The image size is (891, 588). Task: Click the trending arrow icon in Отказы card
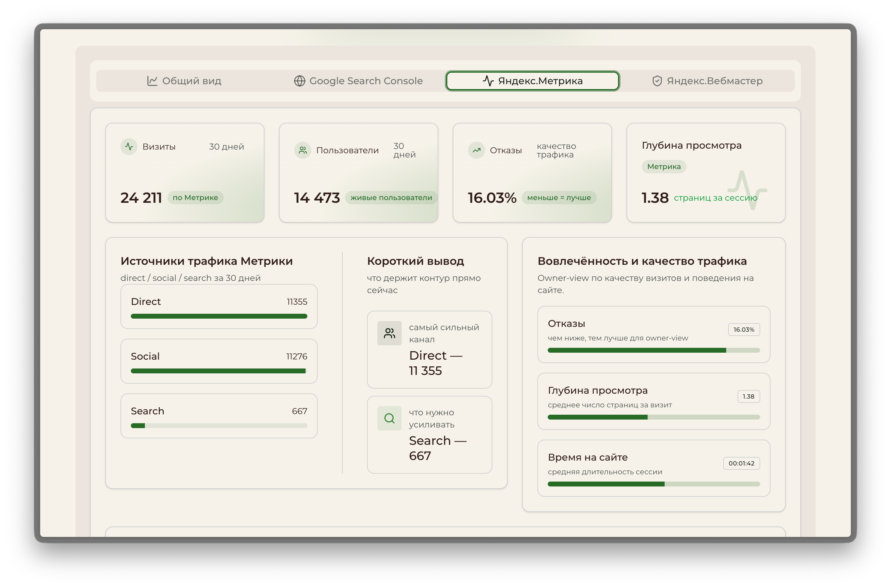coord(476,150)
